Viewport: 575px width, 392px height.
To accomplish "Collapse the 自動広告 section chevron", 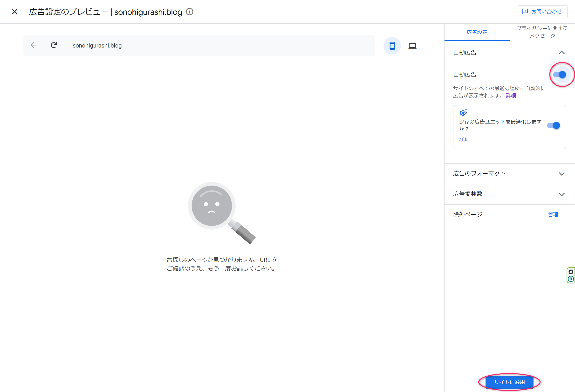I will tap(562, 52).
